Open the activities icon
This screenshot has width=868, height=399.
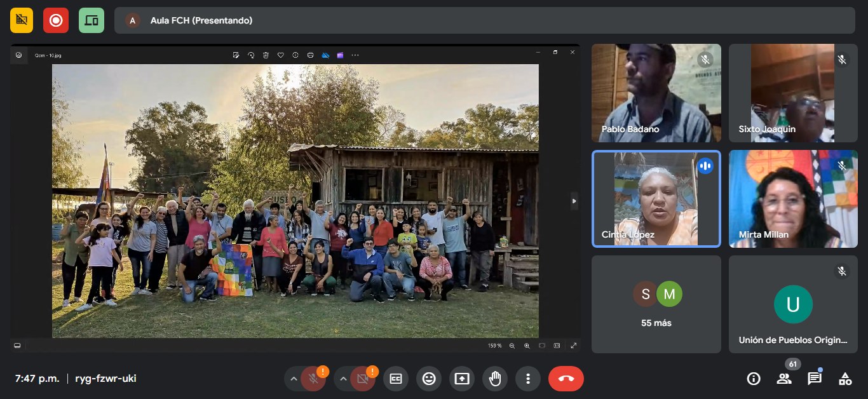coord(845,379)
